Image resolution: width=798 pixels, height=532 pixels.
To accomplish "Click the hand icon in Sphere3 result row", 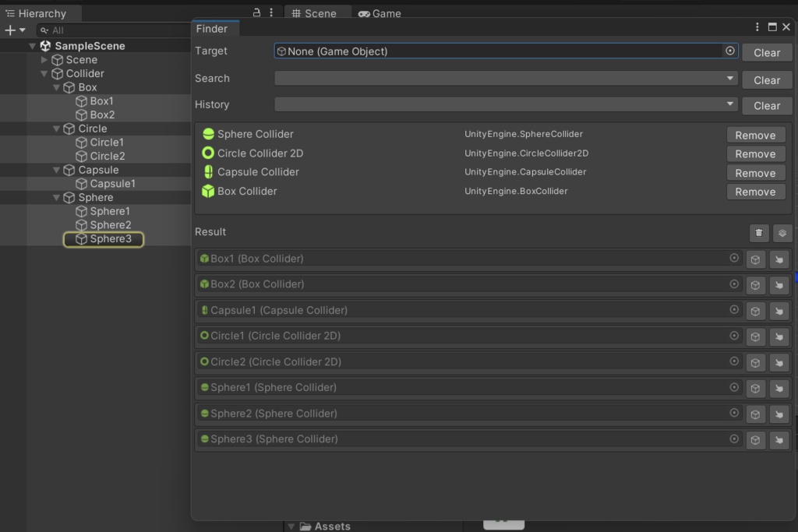I will (x=779, y=440).
